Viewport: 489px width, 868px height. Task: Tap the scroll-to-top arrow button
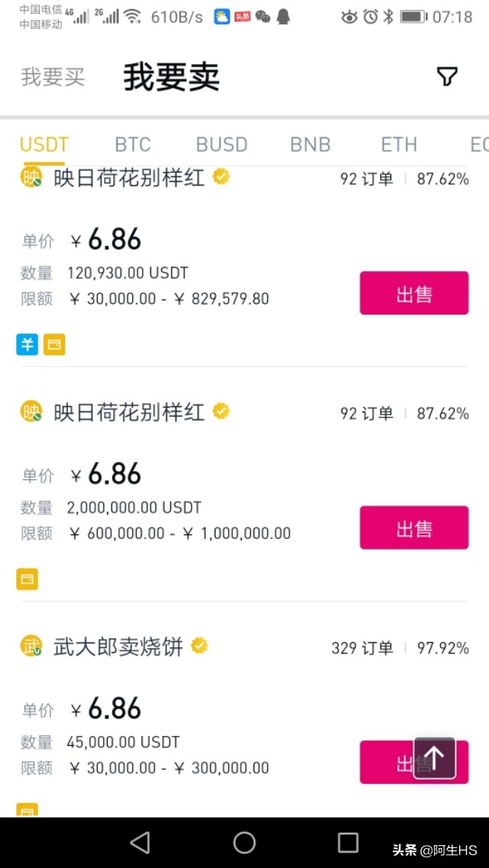coord(434,757)
